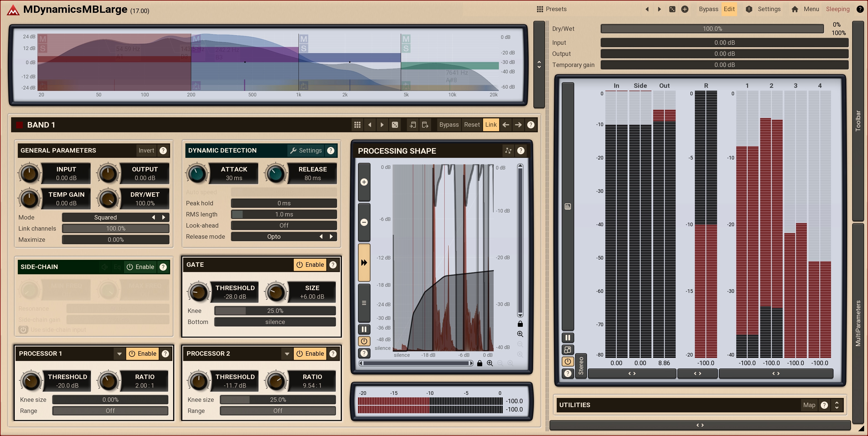Enable the Side-Chain section
The image size is (868, 436).
140,267
